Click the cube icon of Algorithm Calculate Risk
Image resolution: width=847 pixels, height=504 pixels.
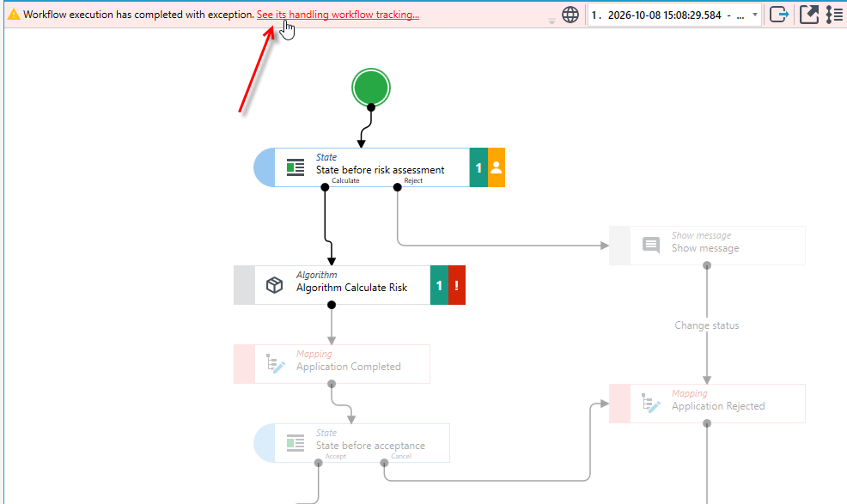(x=274, y=285)
